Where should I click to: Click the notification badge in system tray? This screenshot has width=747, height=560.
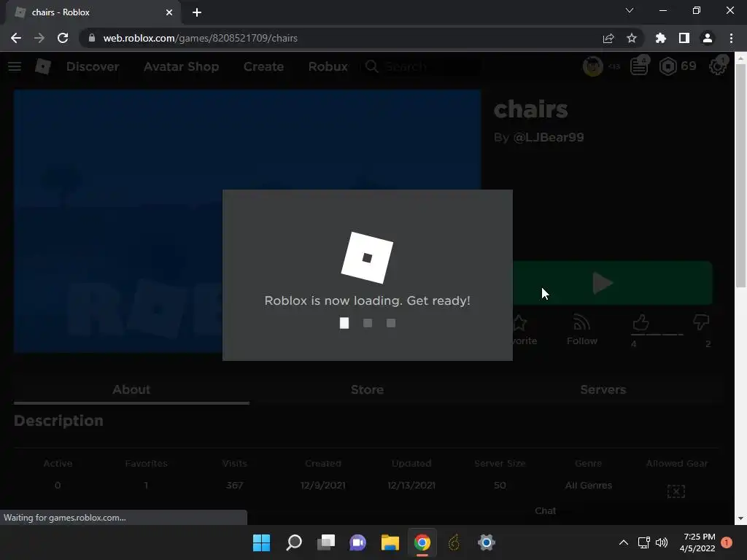pyautogui.click(x=727, y=542)
